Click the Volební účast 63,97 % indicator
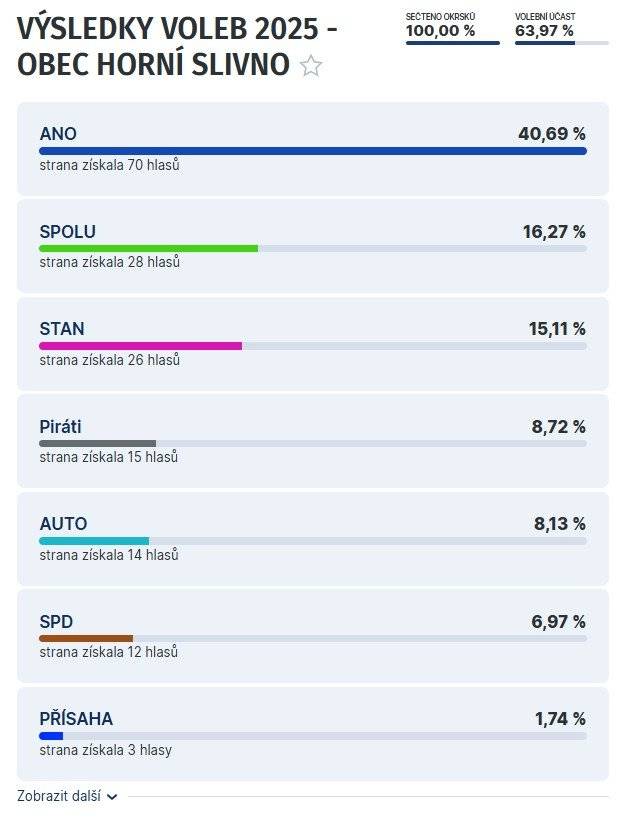 (x=561, y=31)
